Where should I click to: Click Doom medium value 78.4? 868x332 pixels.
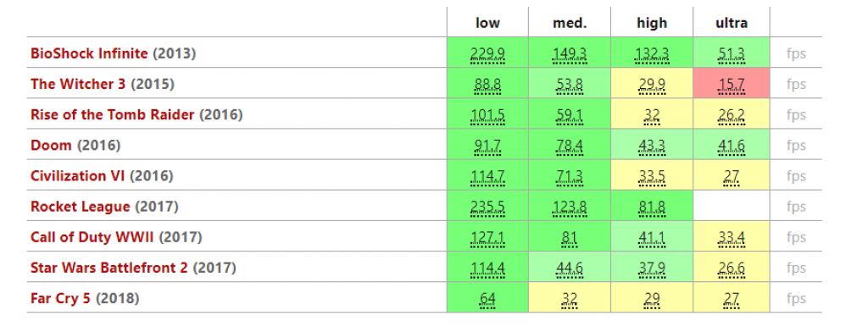click(x=569, y=146)
